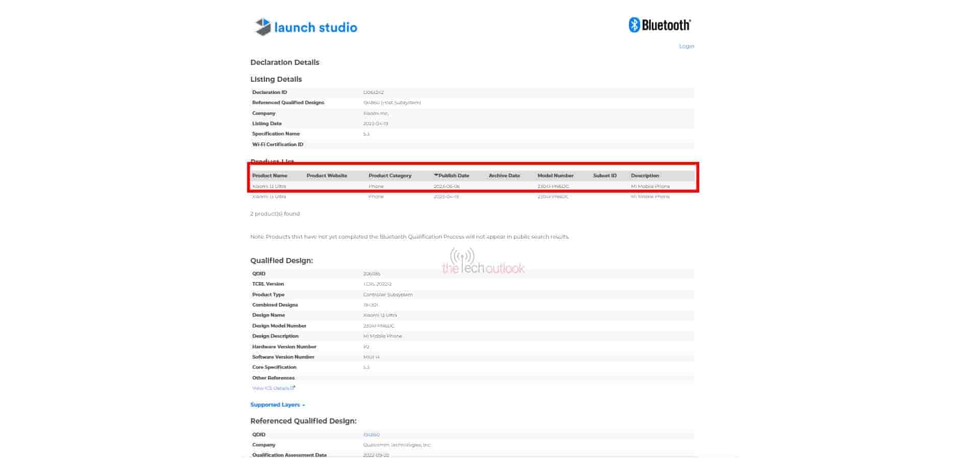
Task: Click the sort arrow on Publish Date
Action: point(435,175)
